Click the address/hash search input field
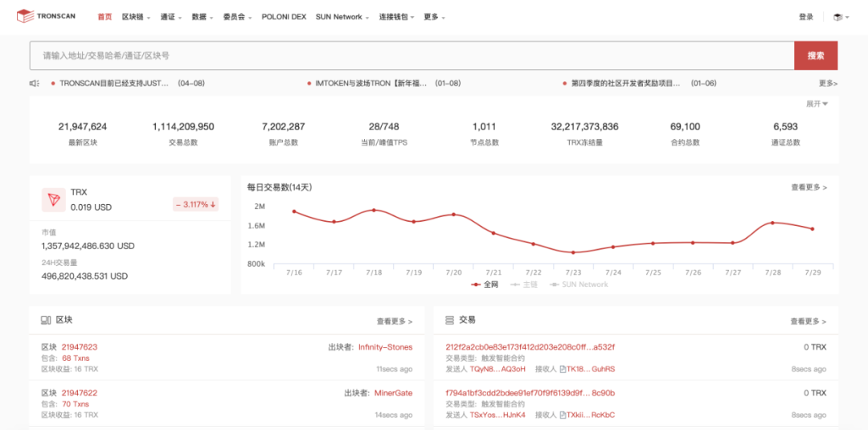 point(411,55)
